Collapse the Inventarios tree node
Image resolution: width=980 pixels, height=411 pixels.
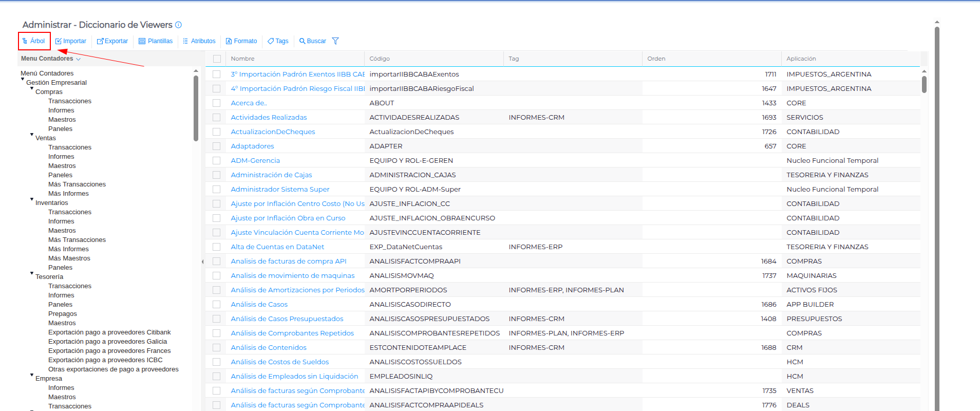point(32,199)
